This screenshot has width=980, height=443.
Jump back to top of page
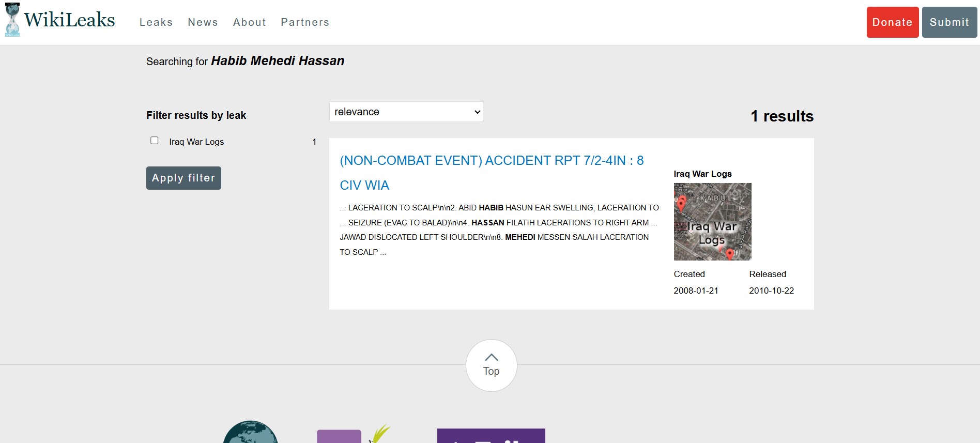492,365
